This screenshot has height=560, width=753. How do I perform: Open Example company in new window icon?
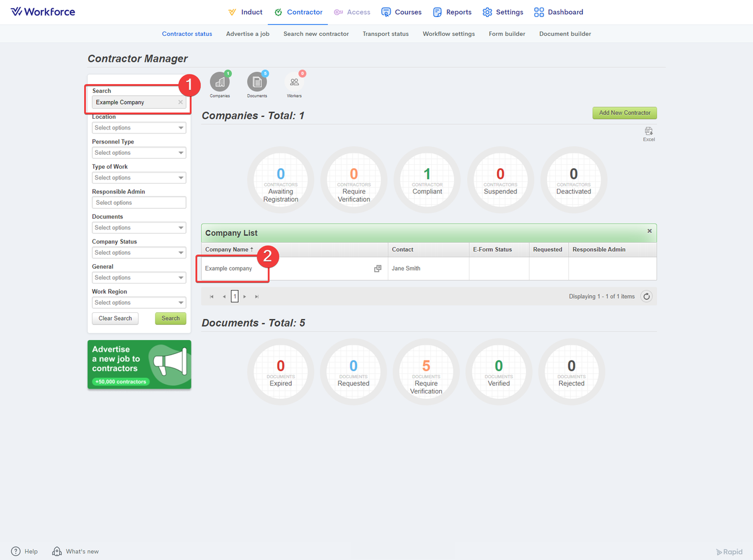[378, 268]
